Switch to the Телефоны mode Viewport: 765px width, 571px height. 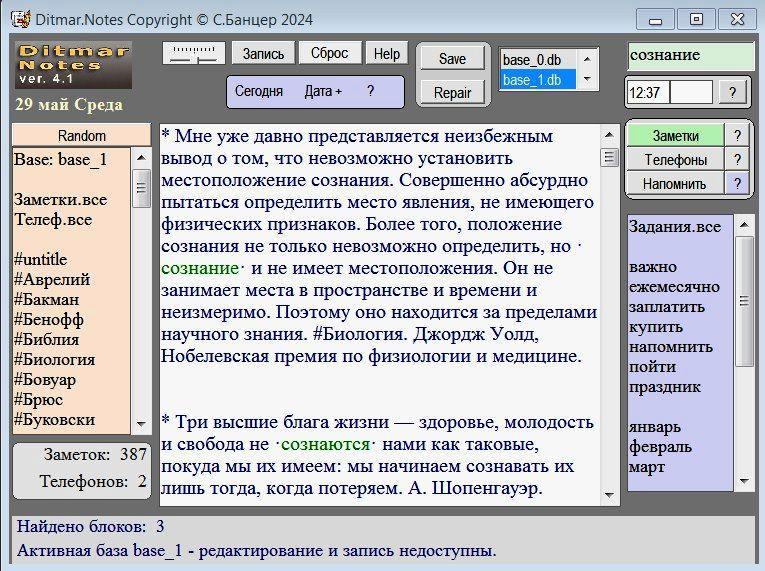click(x=675, y=160)
